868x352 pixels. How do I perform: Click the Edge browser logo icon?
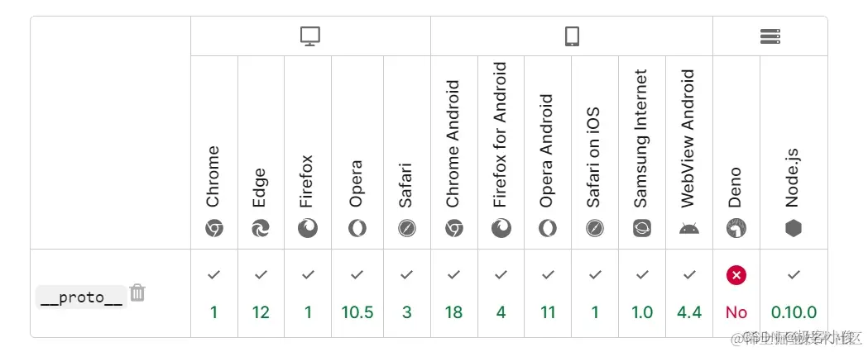click(x=261, y=228)
